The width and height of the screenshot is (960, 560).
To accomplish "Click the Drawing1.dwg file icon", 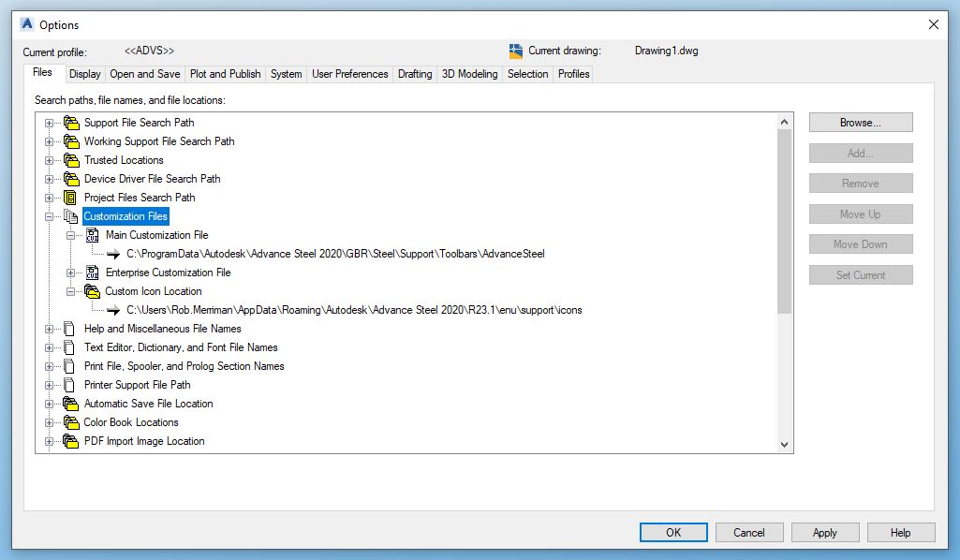I will click(x=515, y=51).
